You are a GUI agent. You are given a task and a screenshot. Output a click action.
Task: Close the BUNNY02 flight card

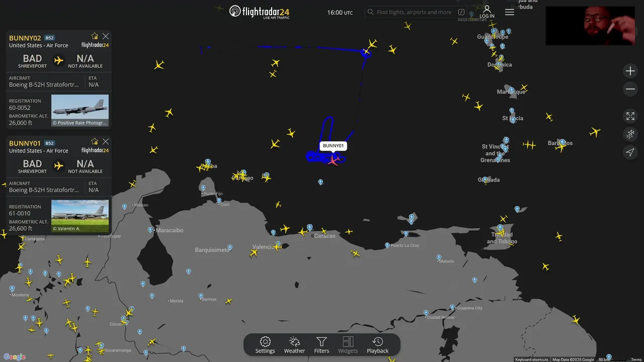point(106,36)
